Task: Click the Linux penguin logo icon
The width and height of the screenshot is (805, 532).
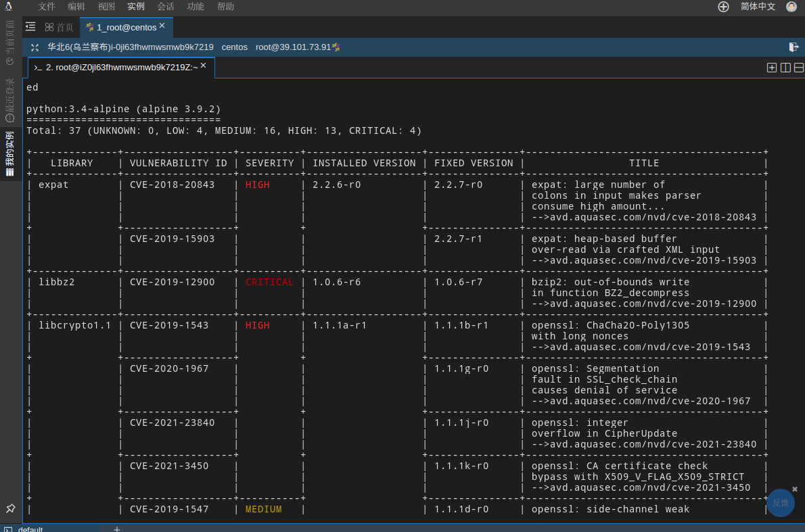Action: [x=9, y=7]
